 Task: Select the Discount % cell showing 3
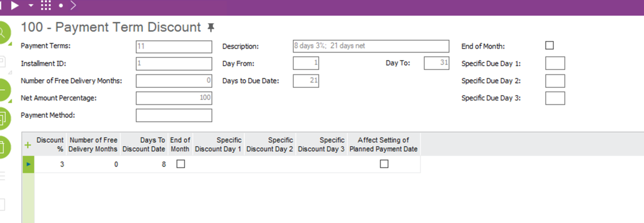[50, 164]
